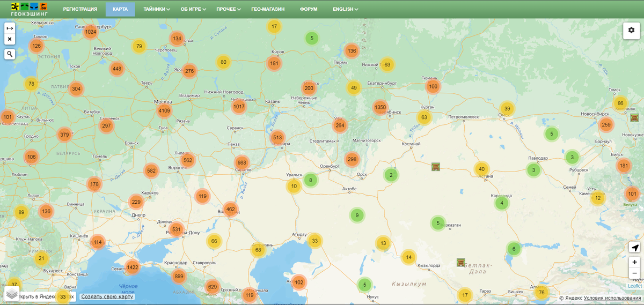Click the Geocaching logo
This screenshot has height=305, width=644.
29,9
